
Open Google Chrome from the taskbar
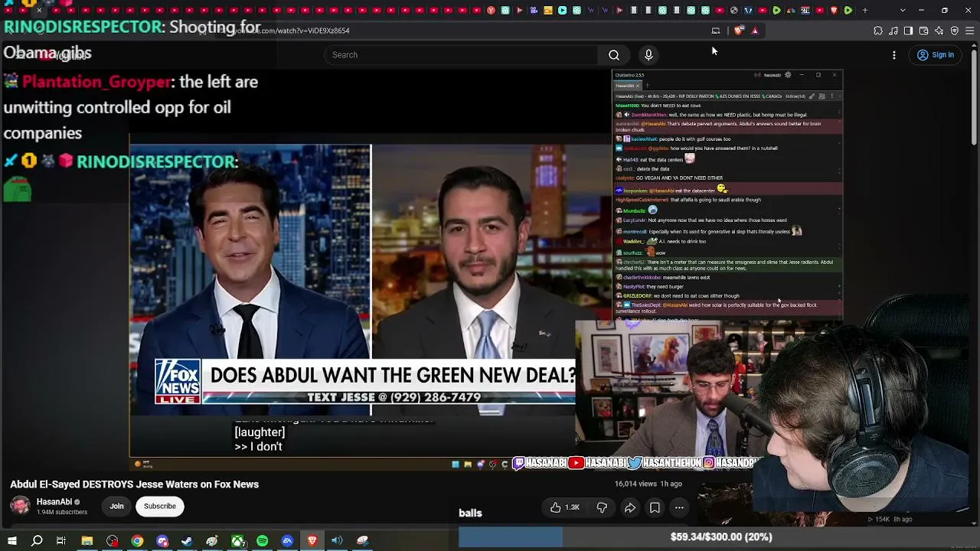[x=137, y=541]
